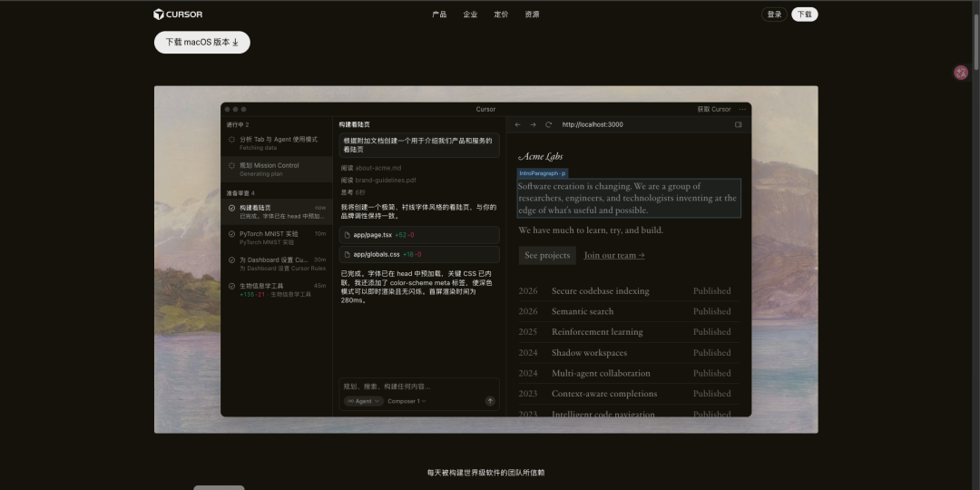Toggle the panel layout icon in browser bar
The width and height of the screenshot is (980, 490).
[x=738, y=124]
